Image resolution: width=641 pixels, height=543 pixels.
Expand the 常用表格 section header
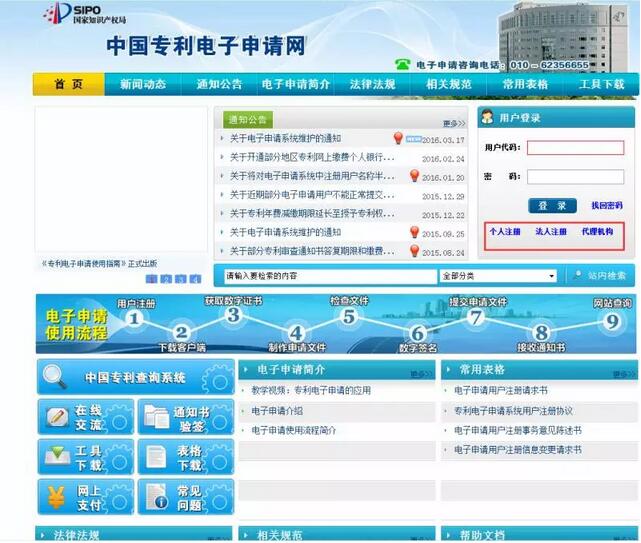pos(539,370)
